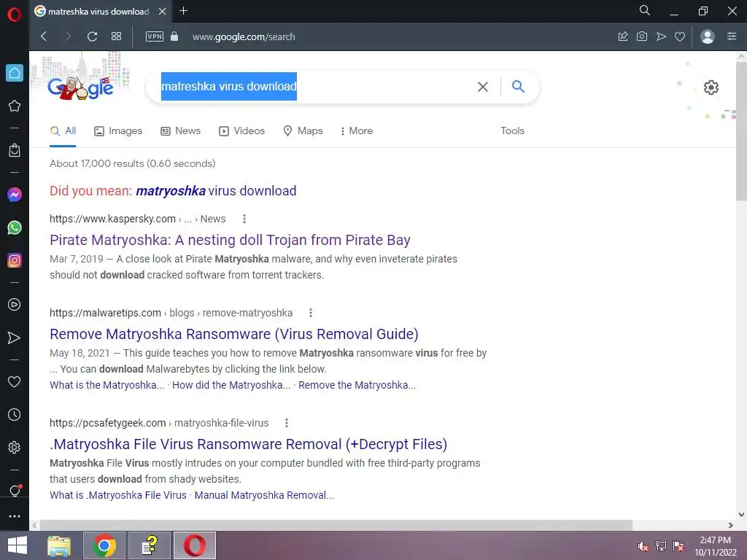Click the vertical scrollbar thumb
The height and width of the screenshot is (560, 747).
(x=741, y=131)
